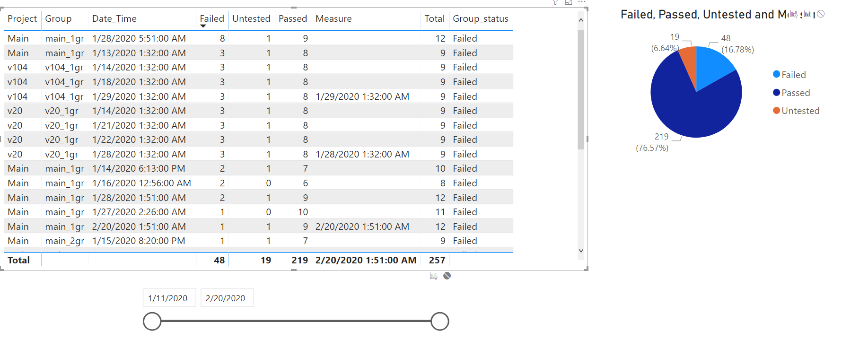Click the 219 (76.57%) pie data label
This screenshot has width=868, height=340.
point(652,142)
